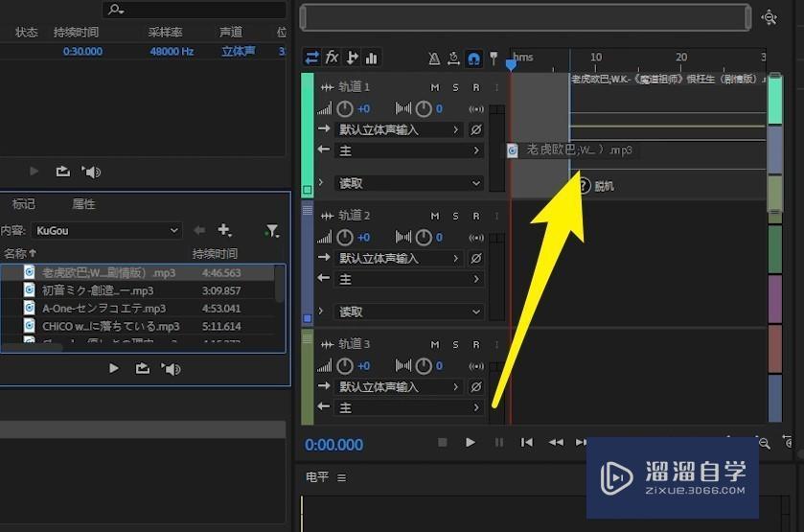Expand Track 2 automation lanes arrow

(x=321, y=311)
